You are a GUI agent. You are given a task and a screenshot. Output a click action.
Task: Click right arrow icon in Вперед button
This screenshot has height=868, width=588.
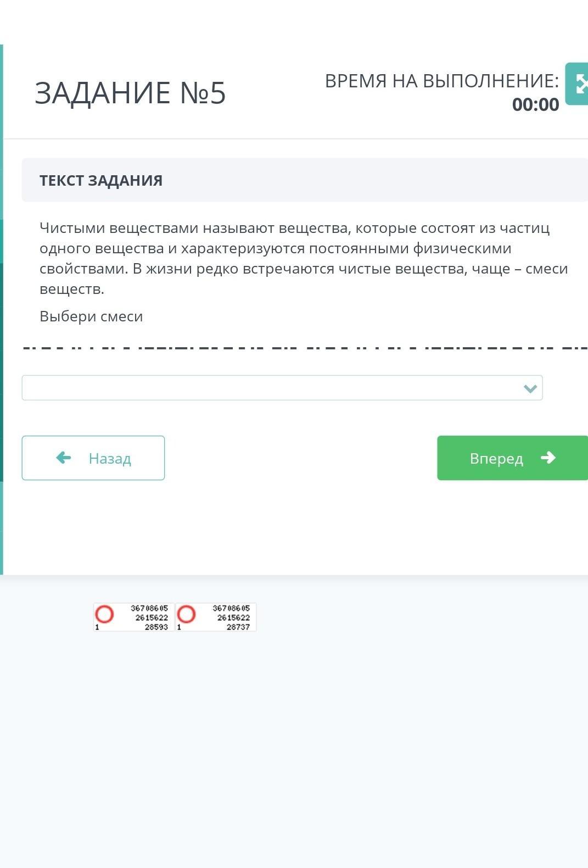coord(548,458)
